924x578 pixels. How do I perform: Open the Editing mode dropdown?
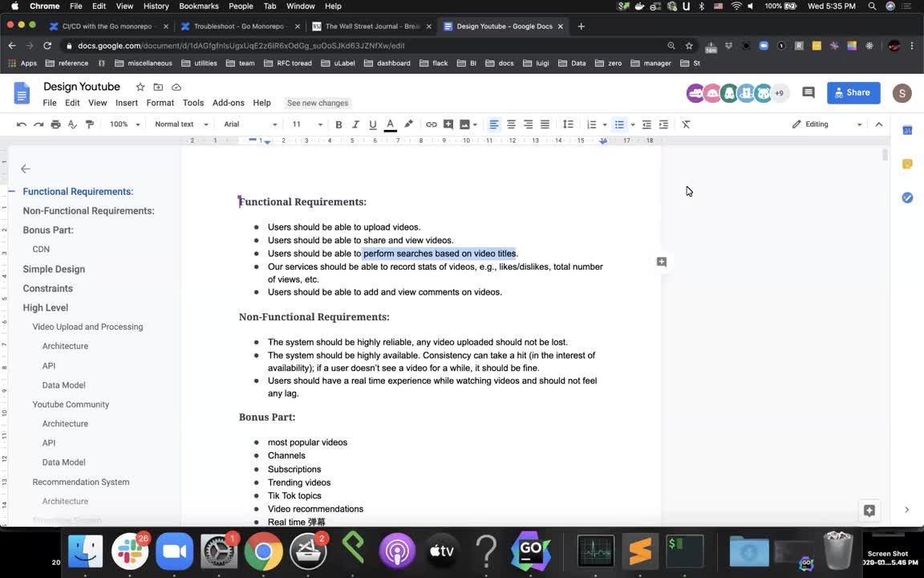click(x=828, y=124)
